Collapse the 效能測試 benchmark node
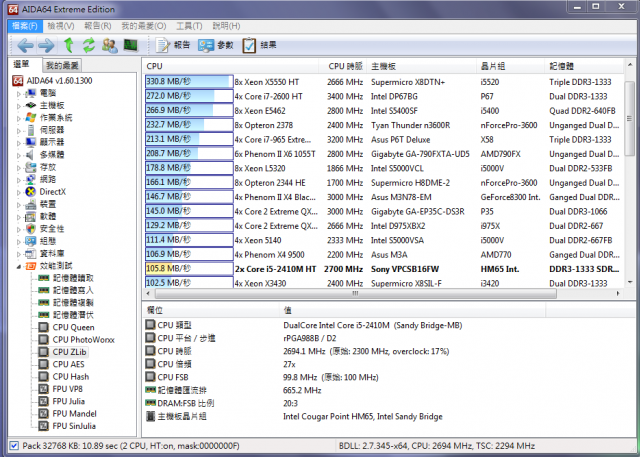This screenshot has width=640, height=457. coord(19,266)
